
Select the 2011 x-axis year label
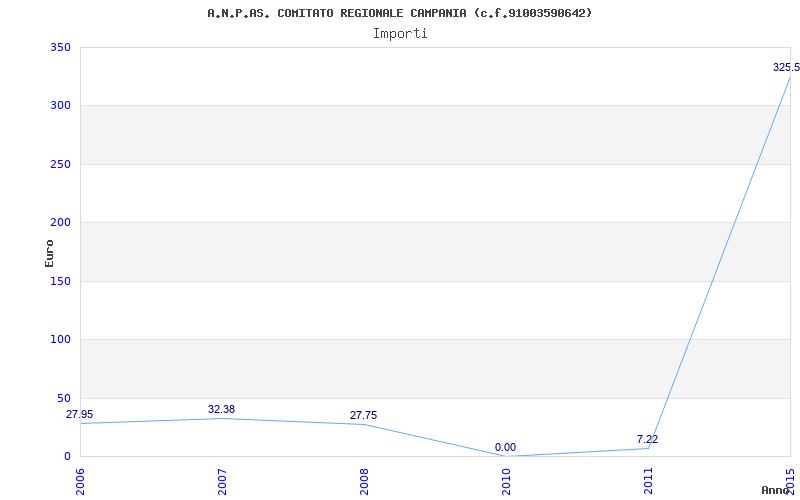648,481
